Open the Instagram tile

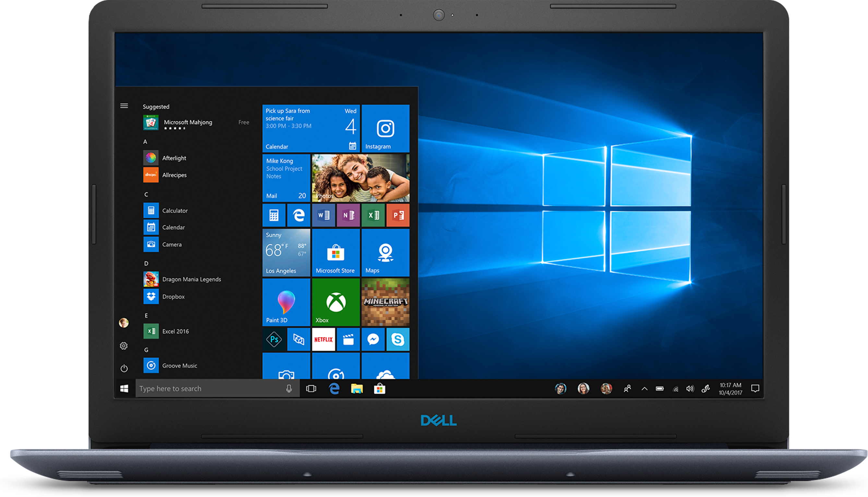tap(385, 128)
